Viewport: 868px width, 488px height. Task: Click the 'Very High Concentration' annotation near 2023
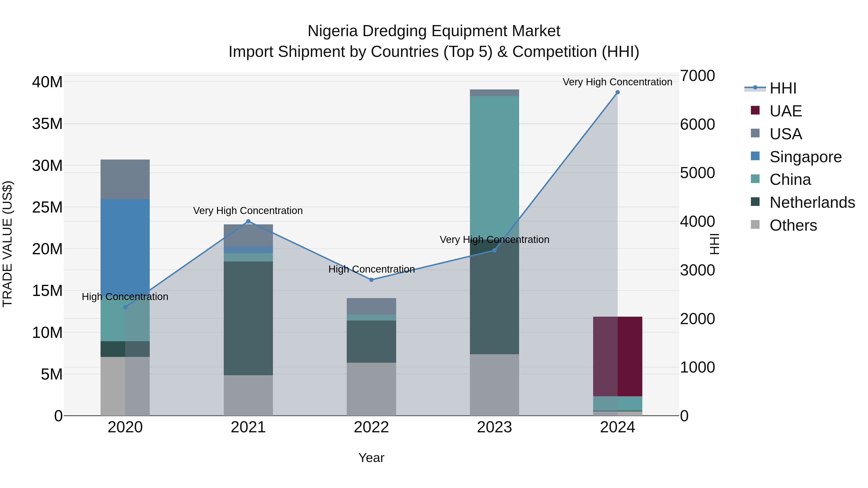point(494,240)
